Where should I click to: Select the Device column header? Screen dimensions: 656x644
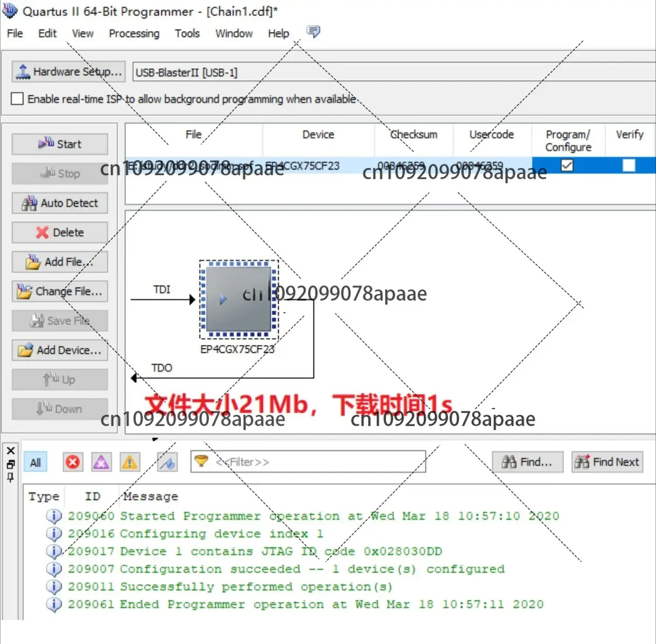click(x=318, y=140)
